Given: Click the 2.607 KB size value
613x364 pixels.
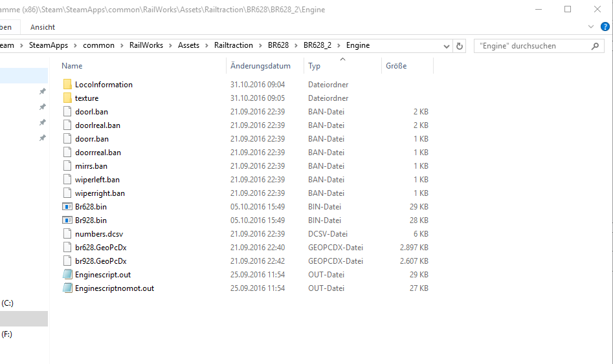Looking at the screenshot, I should coord(414,261).
